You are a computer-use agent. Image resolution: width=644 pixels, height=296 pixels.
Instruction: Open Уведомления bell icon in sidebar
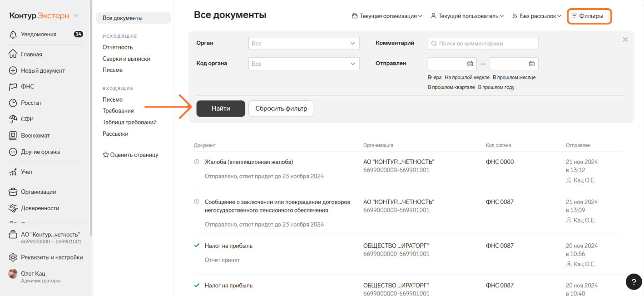[x=13, y=34]
